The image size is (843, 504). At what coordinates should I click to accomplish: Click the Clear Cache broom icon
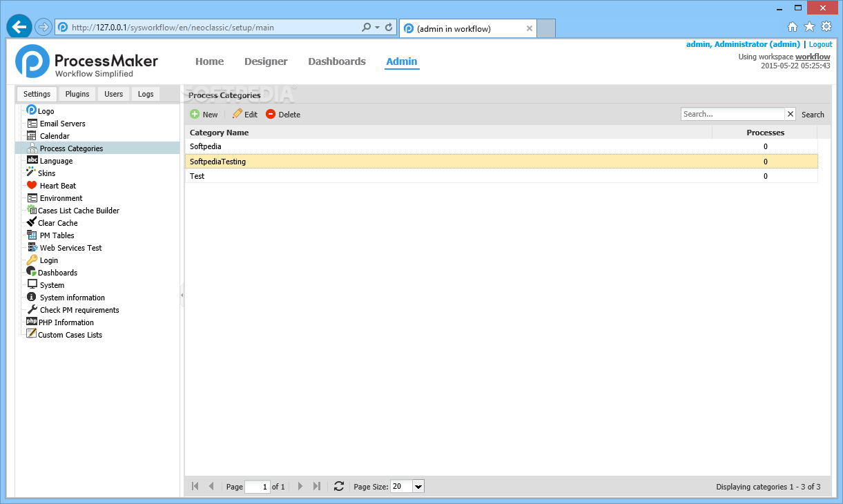[x=31, y=222]
